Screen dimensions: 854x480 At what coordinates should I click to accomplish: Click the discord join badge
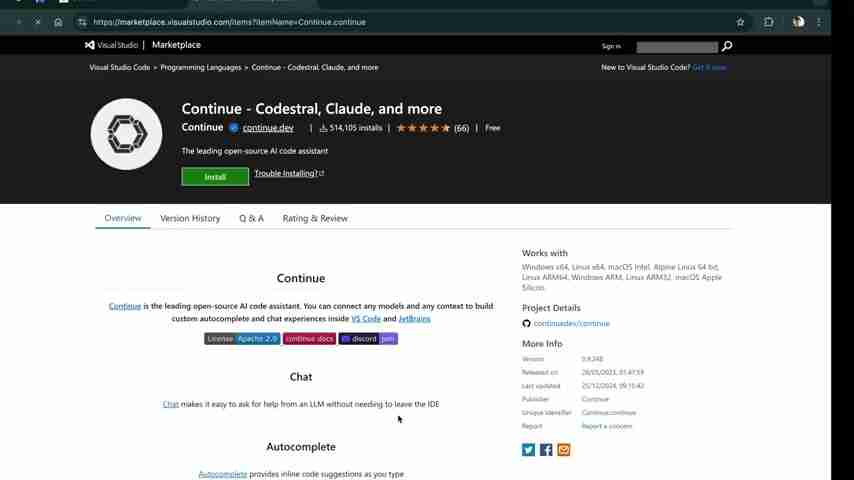(x=368, y=339)
